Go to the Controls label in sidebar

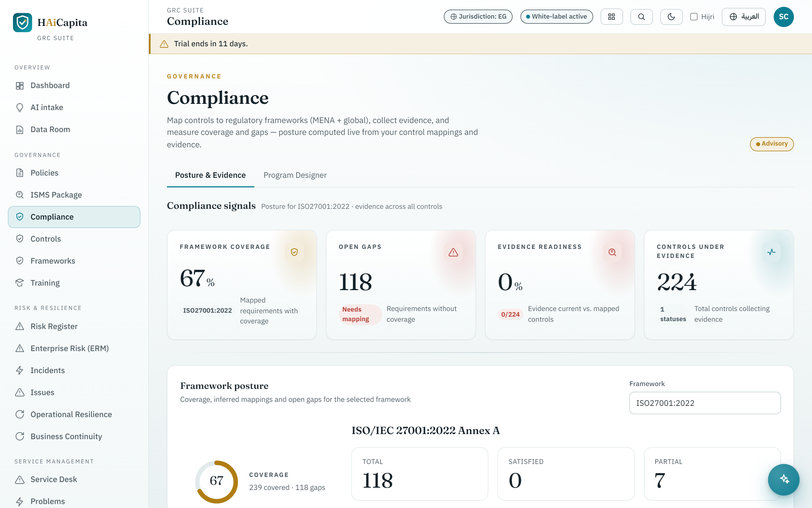point(46,239)
